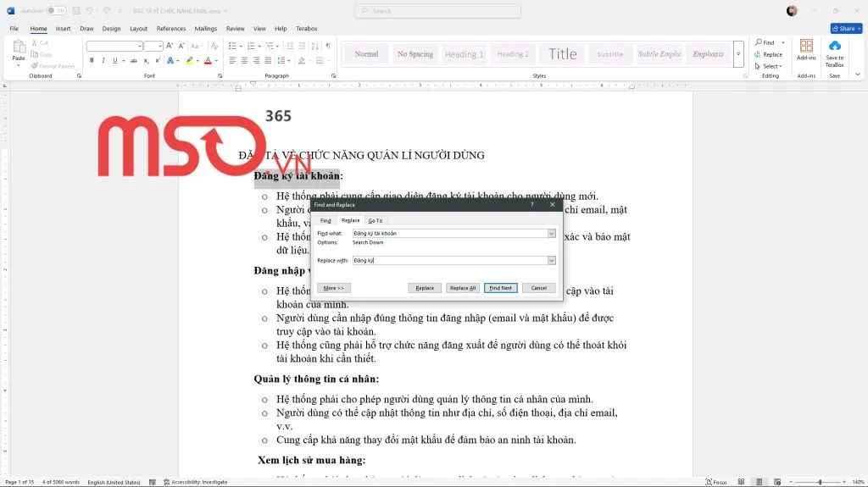Viewport: 868px width, 487px height.
Task: Toggle the AutoSave switch
Action: (x=56, y=11)
